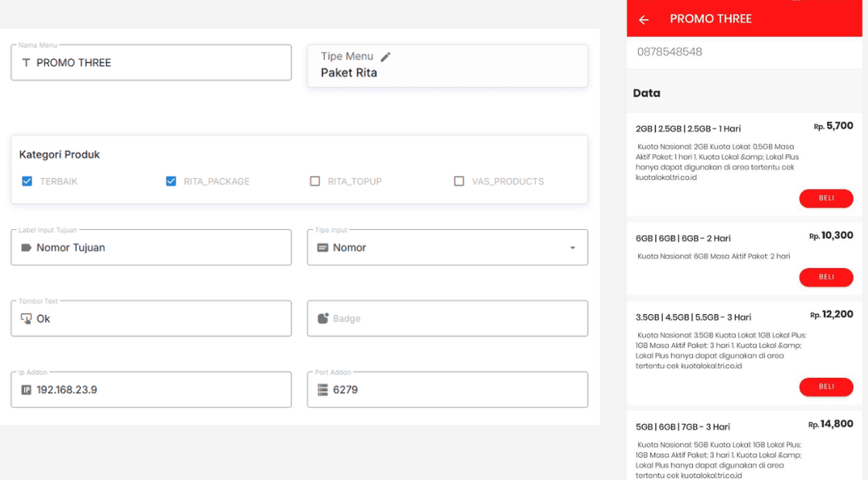
Task: Click the server icon in Port Addon field
Action: pos(323,390)
